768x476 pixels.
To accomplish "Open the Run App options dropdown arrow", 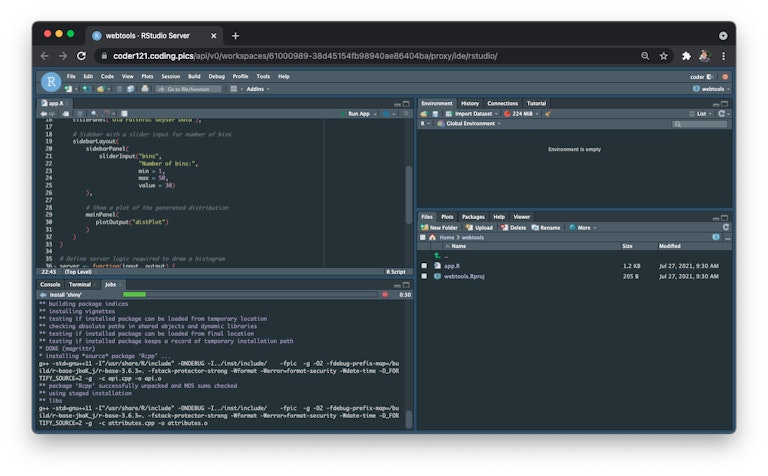I will pyautogui.click(x=375, y=114).
